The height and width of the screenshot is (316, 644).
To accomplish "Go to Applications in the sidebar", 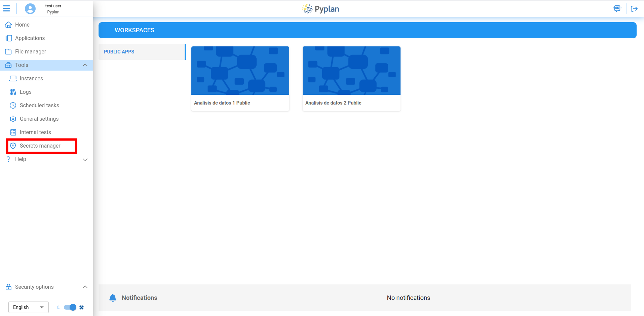I will [x=30, y=38].
